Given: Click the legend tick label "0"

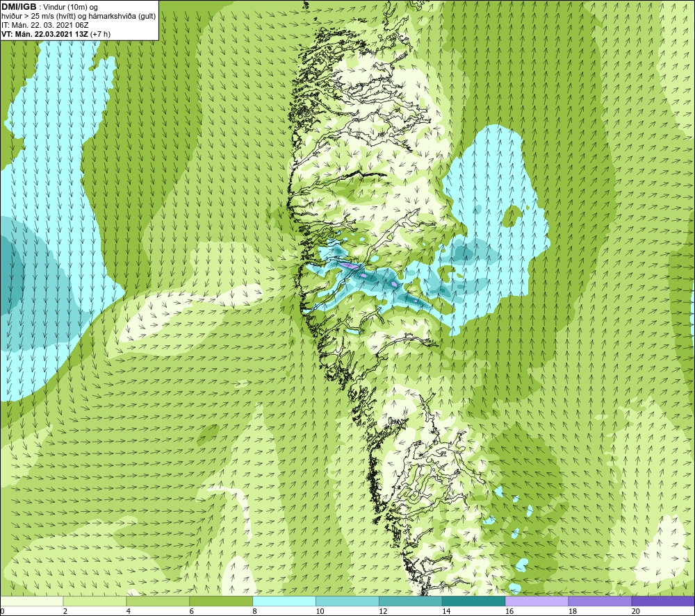Looking at the screenshot, I should tap(2, 611).
